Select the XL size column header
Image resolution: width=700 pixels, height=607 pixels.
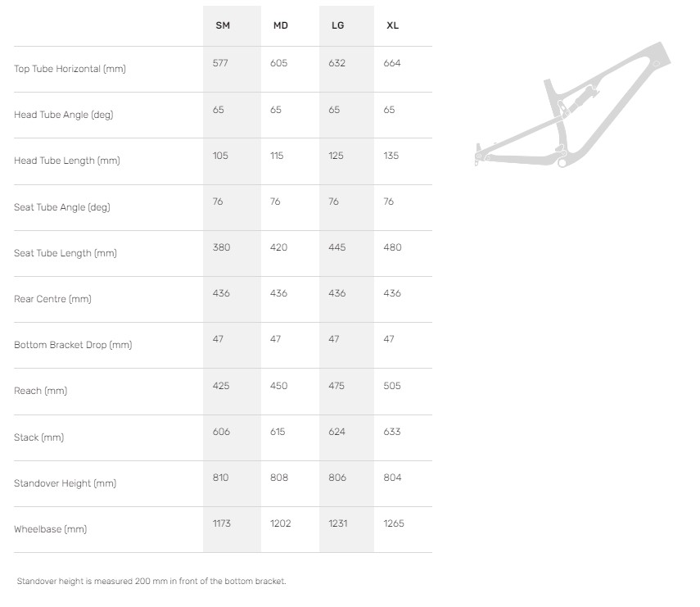pos(393,25)
